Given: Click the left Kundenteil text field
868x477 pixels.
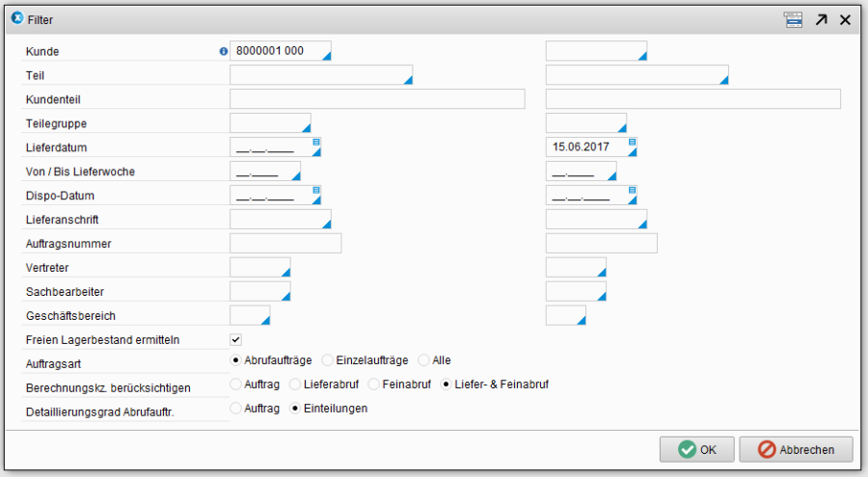Looking at the screenshot, I should click(x=377, y=99).
